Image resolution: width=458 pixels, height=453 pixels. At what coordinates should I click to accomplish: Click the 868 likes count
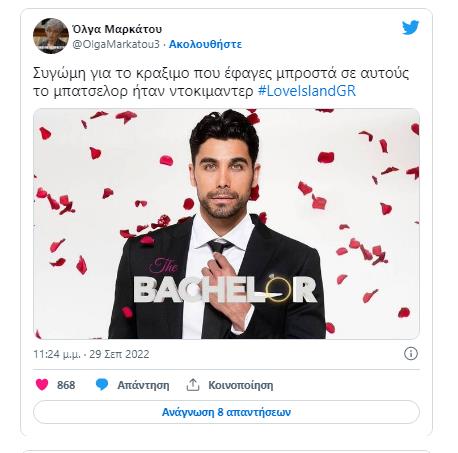pyautogui.click(x=66, y=385)
